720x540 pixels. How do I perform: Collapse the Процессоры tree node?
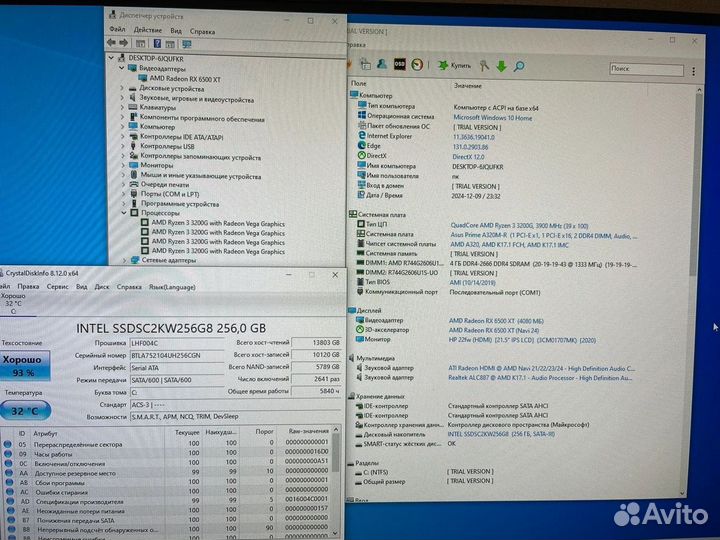123,213
